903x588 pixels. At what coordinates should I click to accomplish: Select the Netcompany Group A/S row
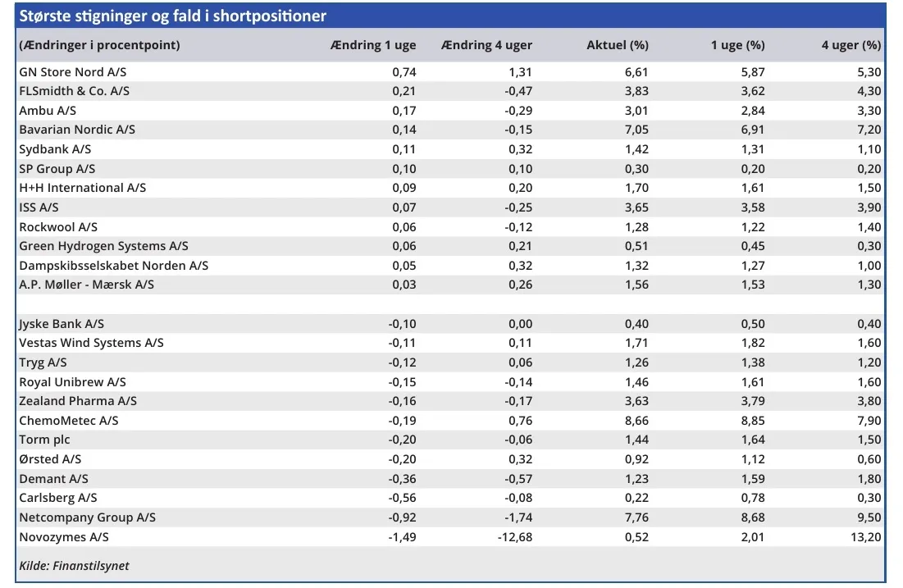(x=87, y=517)
